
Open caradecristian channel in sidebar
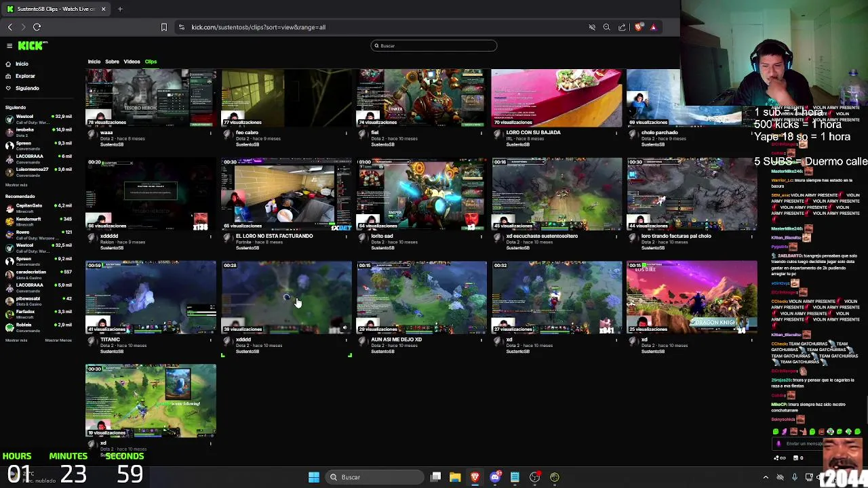39,274
